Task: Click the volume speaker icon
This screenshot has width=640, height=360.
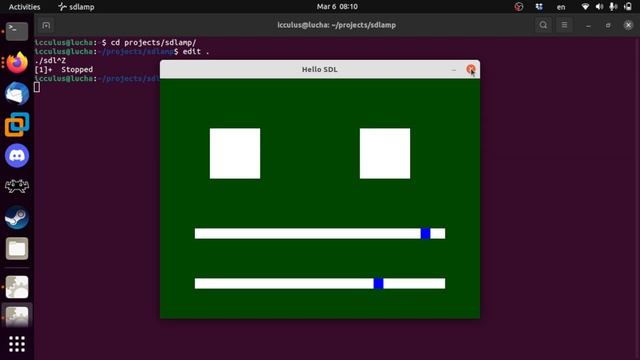Action: point(599,7)
